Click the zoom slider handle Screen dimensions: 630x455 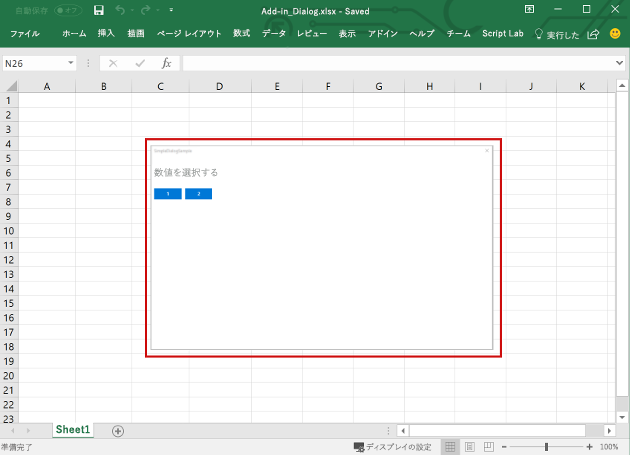coord(546,447)
